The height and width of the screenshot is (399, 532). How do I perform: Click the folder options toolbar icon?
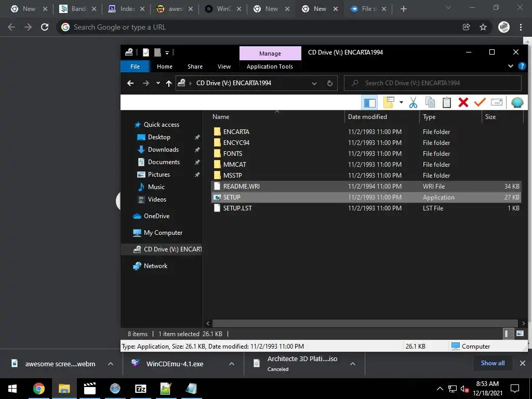tap(389, 102)
